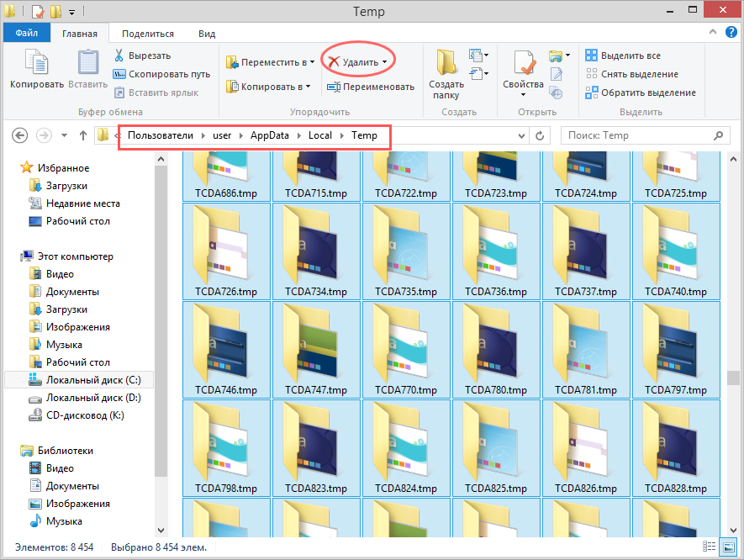Open the New item dropdown icon

click(478, 55)
